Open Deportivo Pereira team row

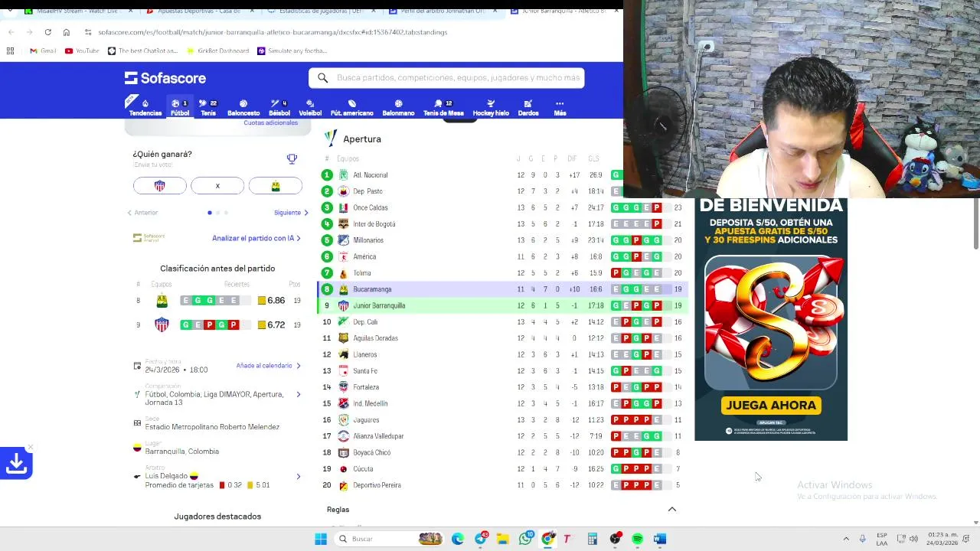click(502, 485)
